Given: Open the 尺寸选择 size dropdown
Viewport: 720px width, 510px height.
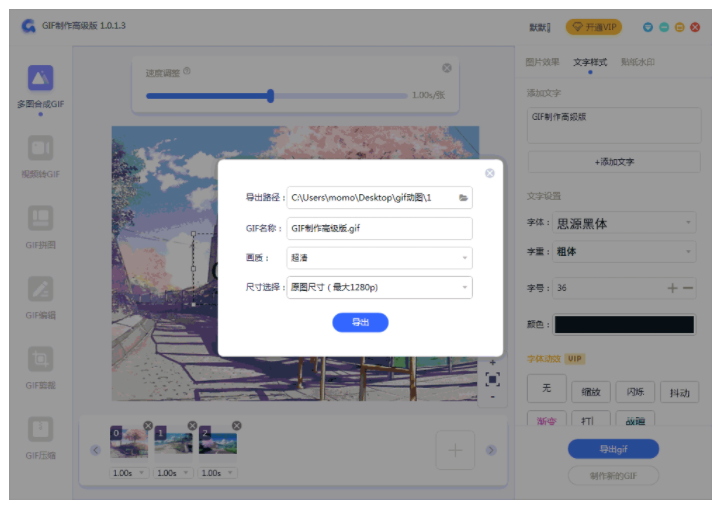Looking at the screenshot, I should tap(379, 287).
